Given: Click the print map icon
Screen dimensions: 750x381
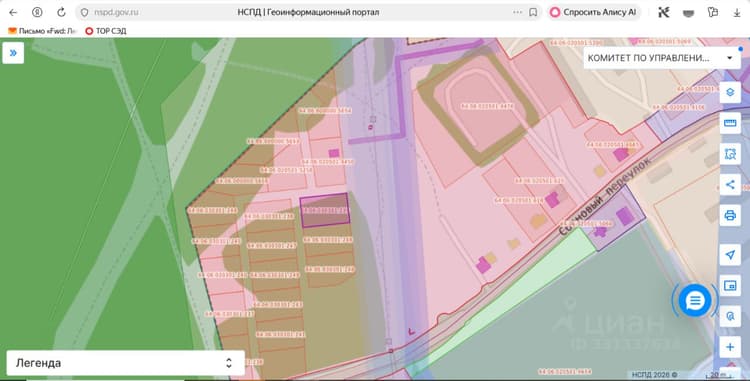Looking at the screenshot, I should pyautogui.click(x=730, y=215).
